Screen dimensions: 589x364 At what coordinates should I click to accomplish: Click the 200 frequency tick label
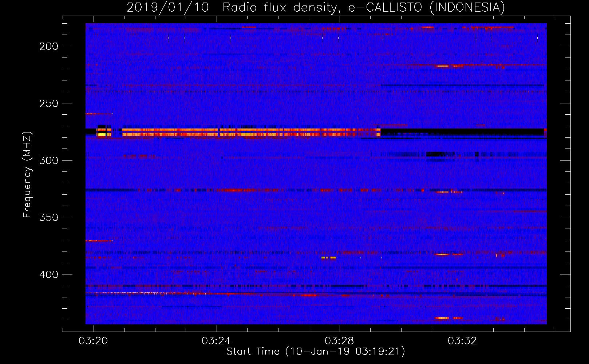[x=49, y=46]
